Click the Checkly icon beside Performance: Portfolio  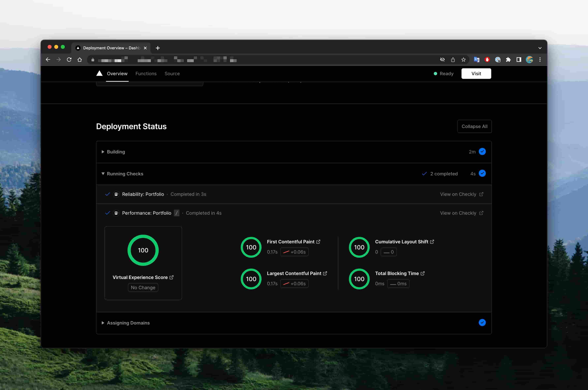tap(116, 213)
